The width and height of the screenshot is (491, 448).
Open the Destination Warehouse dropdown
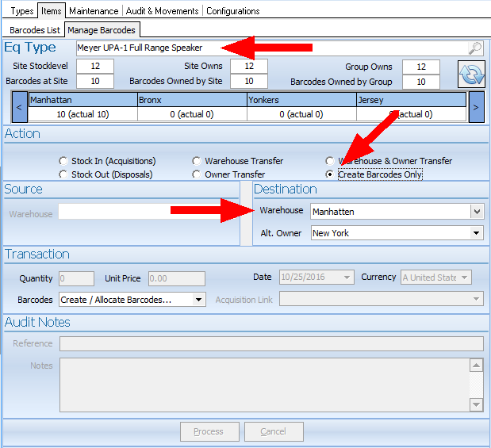coord(476,212)
